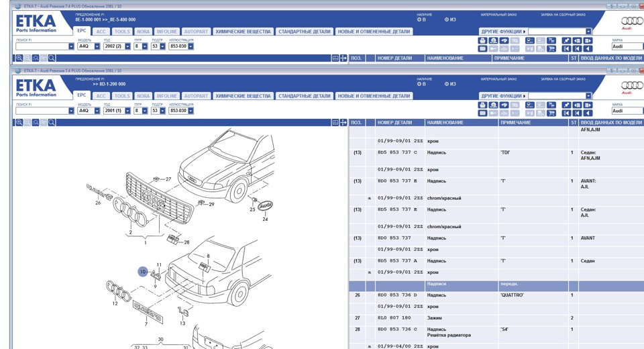Click the computer monitor icon in lower window toolbar
Viewport: 644px width, 349px height.
point(530,105)
